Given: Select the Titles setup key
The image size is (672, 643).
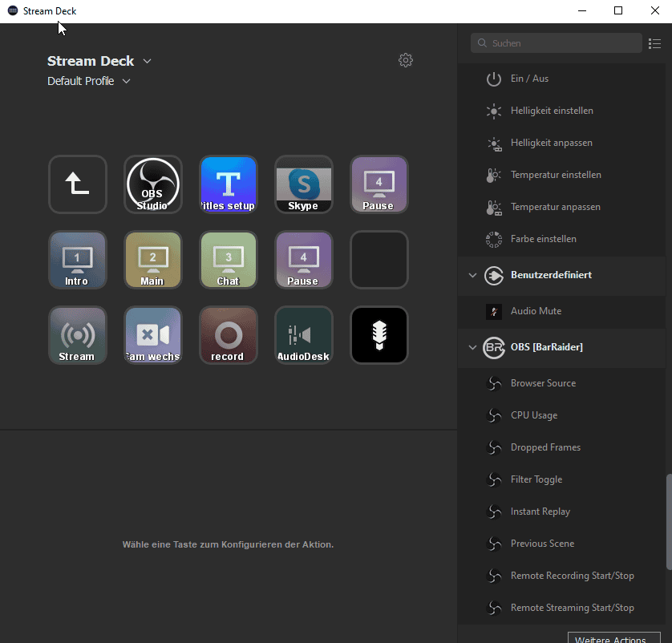Looking at the screenshot, I should 229,184.
